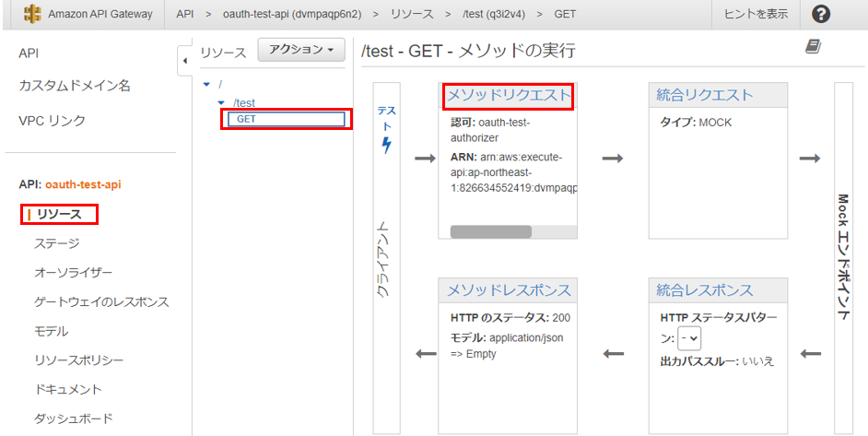This screenshot has width=868, height=436.
Task: Collapse the left sidebar arrow
Action: click(x=185, y=61)
